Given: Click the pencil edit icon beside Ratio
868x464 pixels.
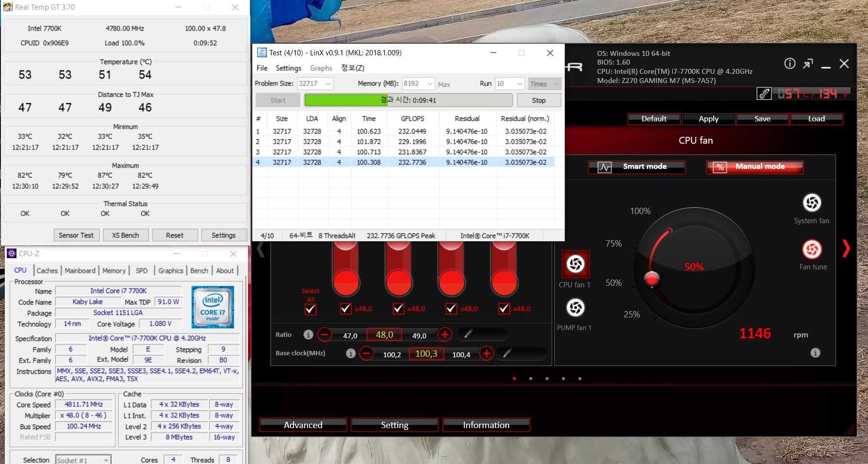Looking at the screenshot, I should click(x=468, y=334).
